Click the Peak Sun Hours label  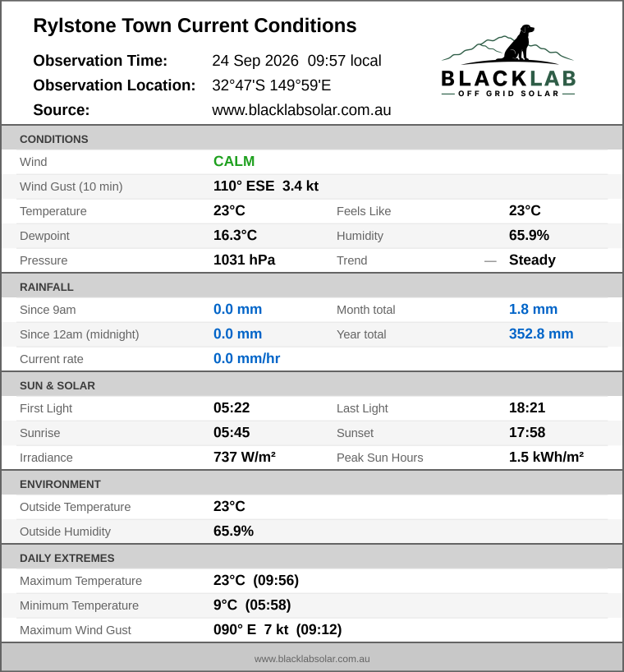[380, 458]
